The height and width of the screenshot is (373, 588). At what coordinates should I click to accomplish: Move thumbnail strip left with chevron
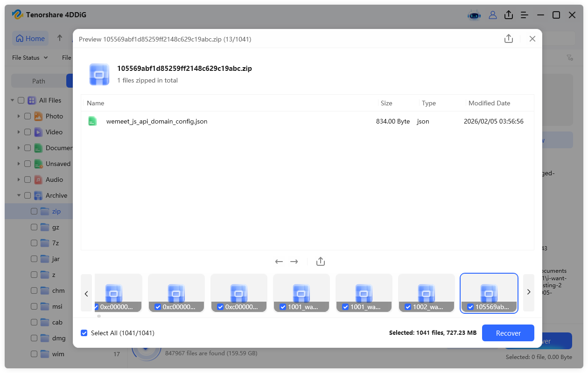coord(86,293)
